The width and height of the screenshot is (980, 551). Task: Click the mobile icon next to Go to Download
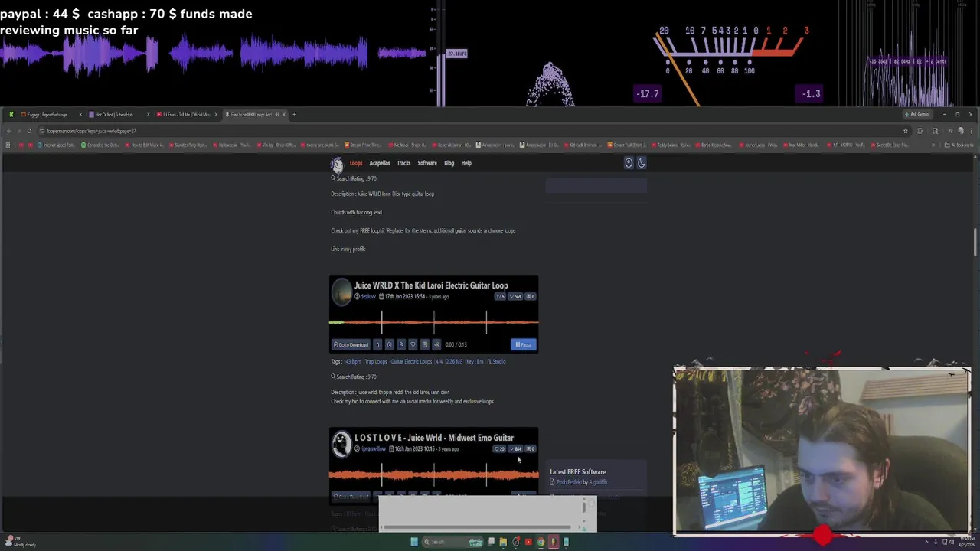tap(377, 344)
